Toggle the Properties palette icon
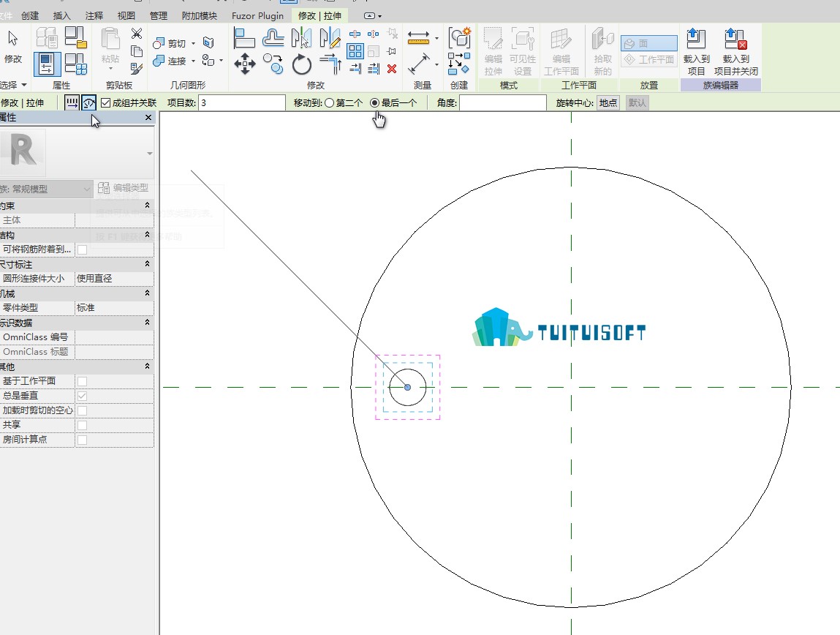This screenshot has width=840, height=635. (47, 64)
